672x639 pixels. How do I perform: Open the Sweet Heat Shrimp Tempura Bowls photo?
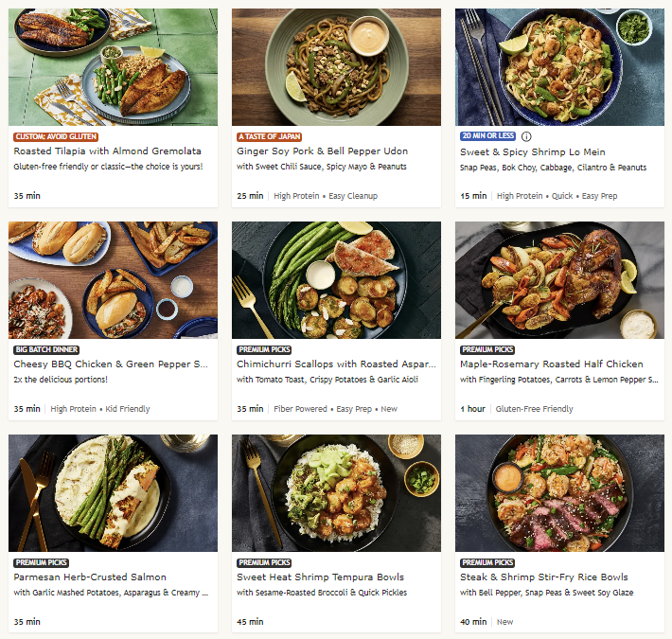pos(336,493)
